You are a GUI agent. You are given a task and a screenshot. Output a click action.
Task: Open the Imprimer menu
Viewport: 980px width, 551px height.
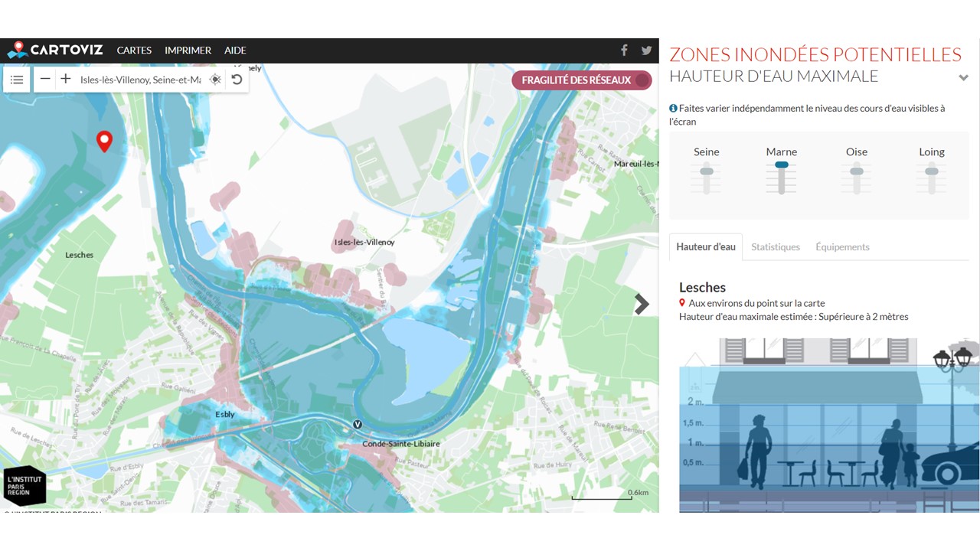188,51
